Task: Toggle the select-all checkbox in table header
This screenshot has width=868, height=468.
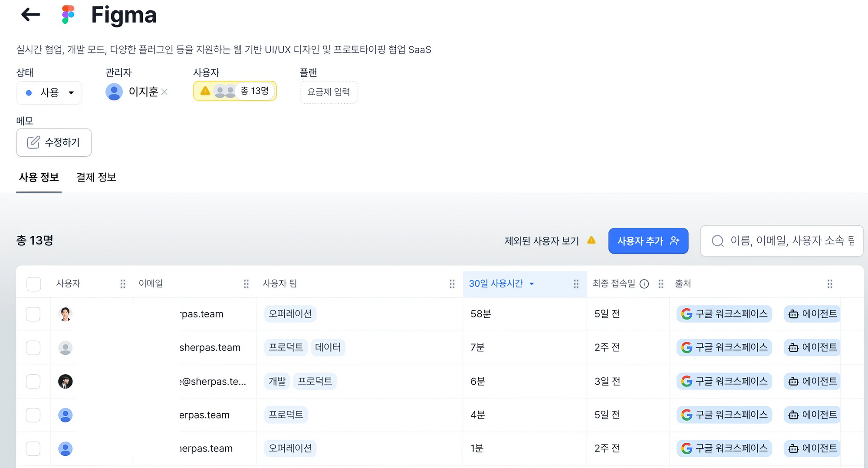Action: click(33, 284)
